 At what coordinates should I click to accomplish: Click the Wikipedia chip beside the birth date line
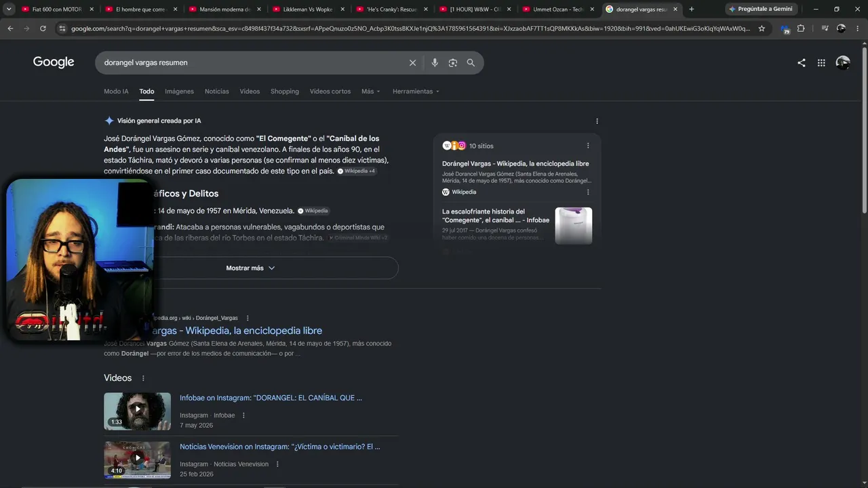313,211
